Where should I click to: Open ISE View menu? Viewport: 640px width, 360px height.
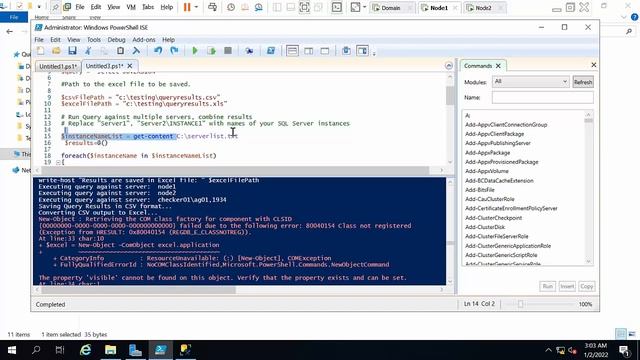73,40
